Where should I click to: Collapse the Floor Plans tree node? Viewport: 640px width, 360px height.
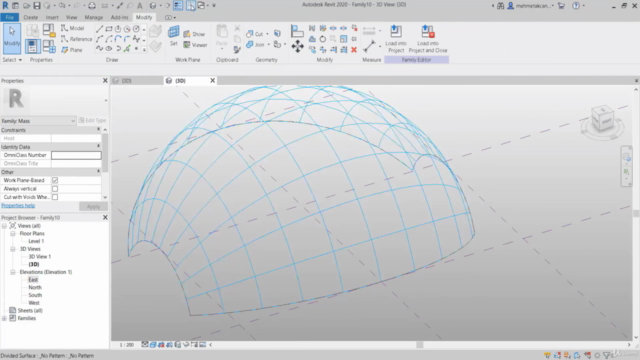[13, 233]
